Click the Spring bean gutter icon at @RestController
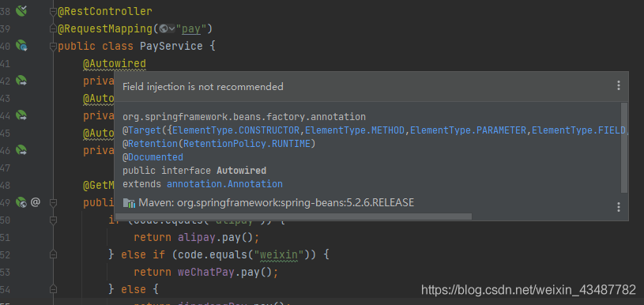644x305 pixels. (x=21, y=11)
